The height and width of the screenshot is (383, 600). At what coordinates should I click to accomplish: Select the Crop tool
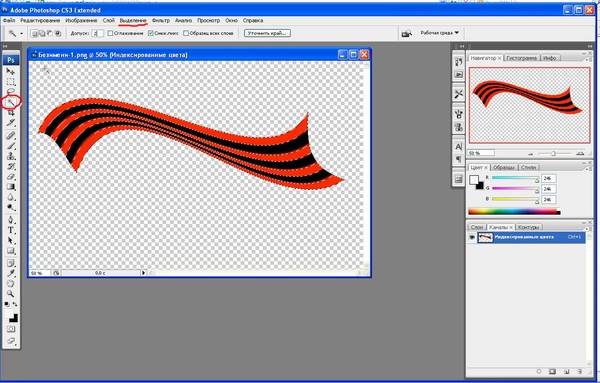pyautogui.click(x=11, y=112)
